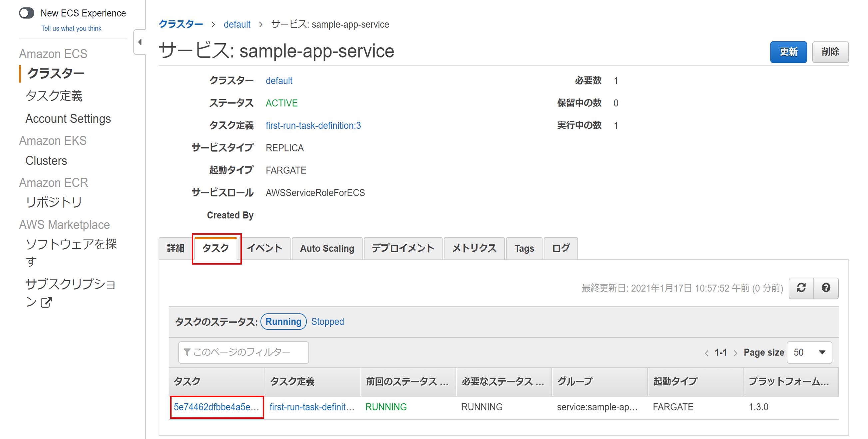
Task: Switch to the メトリクス tab
Action: (474, 248)
